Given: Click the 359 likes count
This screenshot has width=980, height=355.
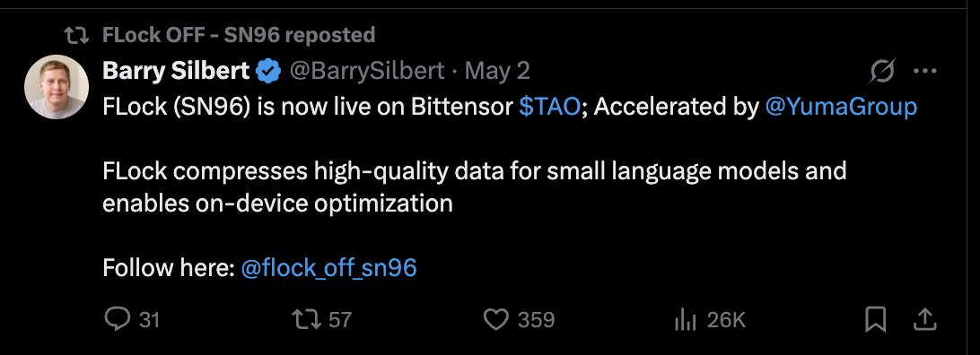Looking at the screenshot, I should pos(537,321).
